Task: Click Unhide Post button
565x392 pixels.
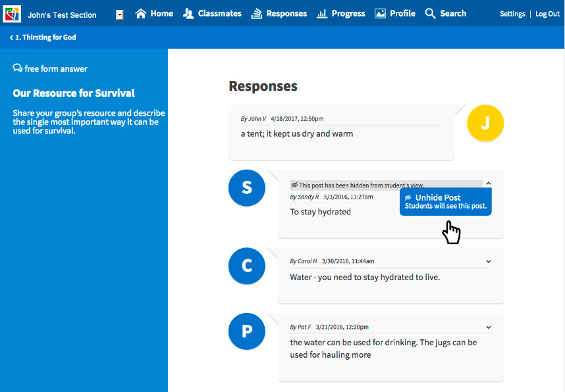Action: click(x=445, y=201)
